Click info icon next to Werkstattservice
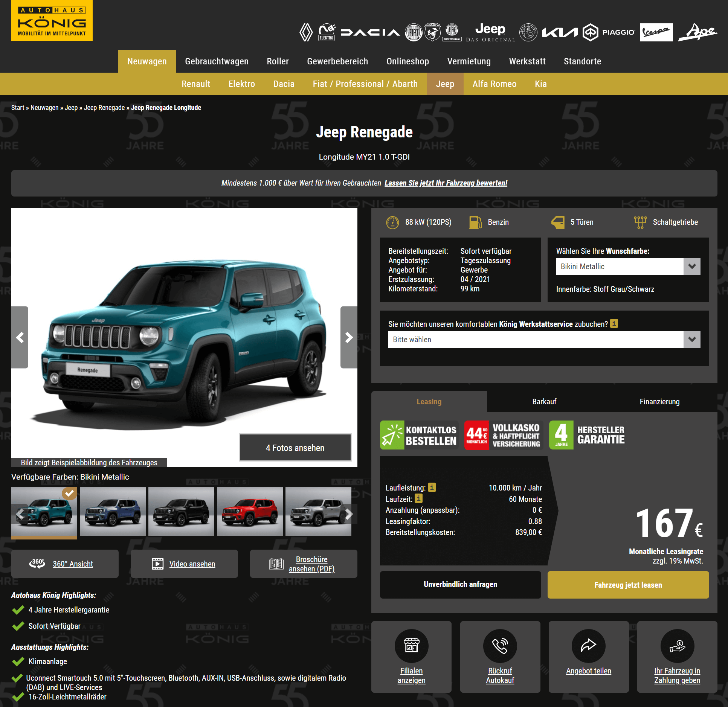The image size is (728, 707). (x=614, y=323)
